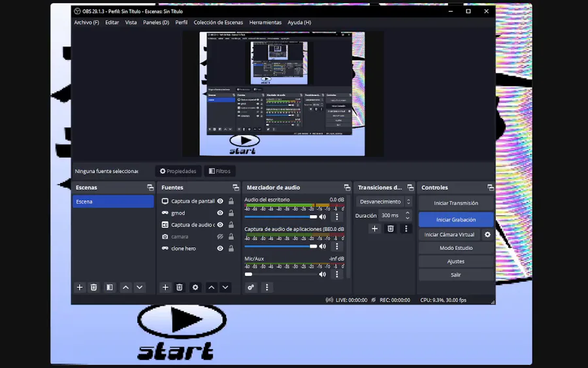Add a new scene with plus icon
Viewport: 588px width, 368px height.
(x=80, y=288)
